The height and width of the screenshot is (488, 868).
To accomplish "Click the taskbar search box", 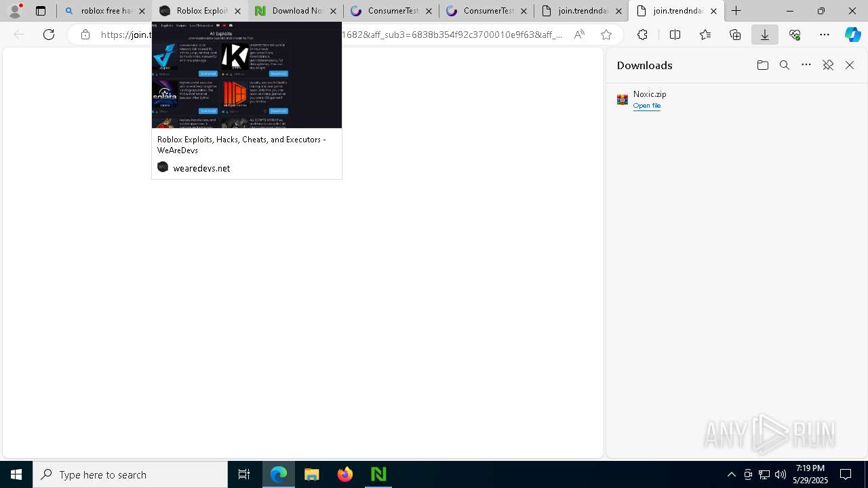I will [x=130, y=474].
